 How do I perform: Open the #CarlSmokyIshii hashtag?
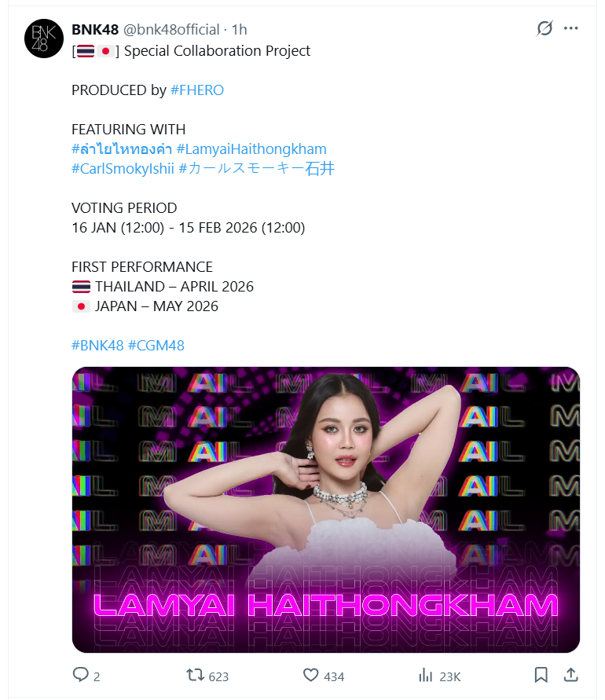(x=123, y=169)
